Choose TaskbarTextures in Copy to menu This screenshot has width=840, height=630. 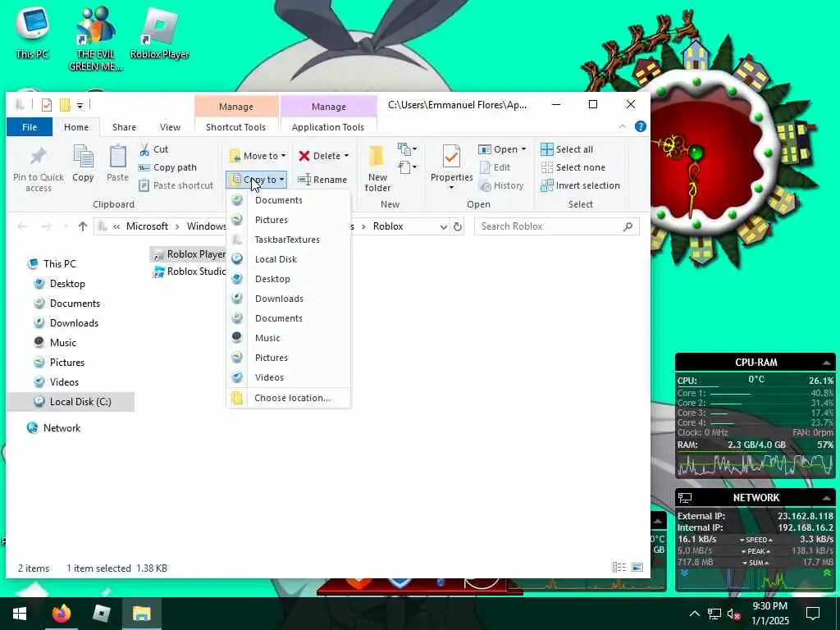tap(288, 240)
